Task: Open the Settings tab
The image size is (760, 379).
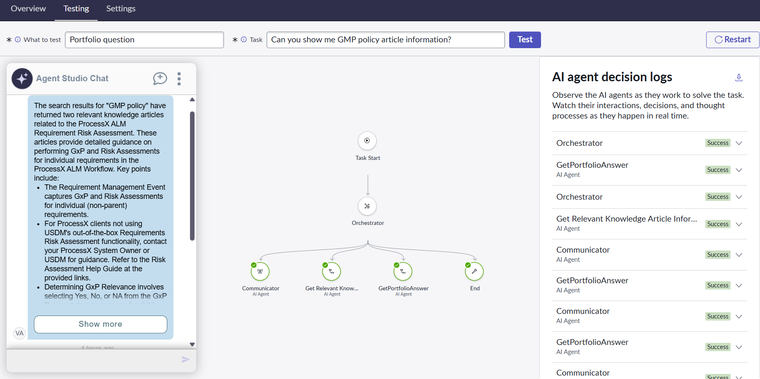Action: (121, 9)
